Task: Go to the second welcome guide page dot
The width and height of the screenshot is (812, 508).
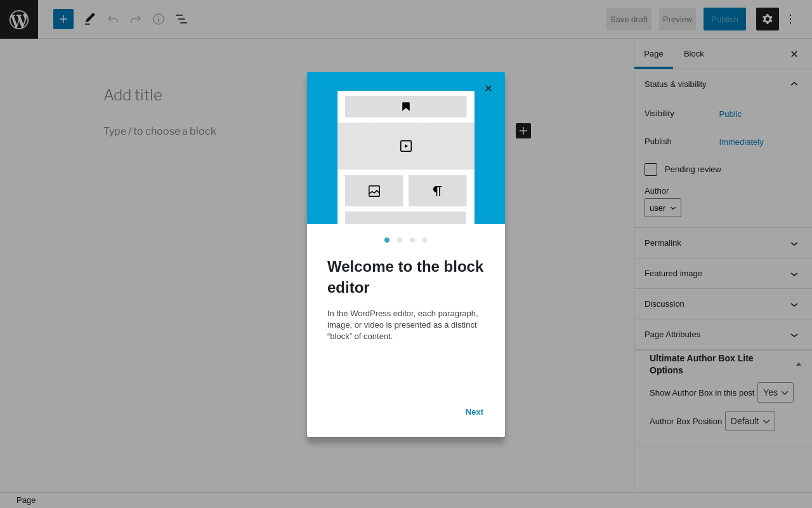Action: point(400,240)
